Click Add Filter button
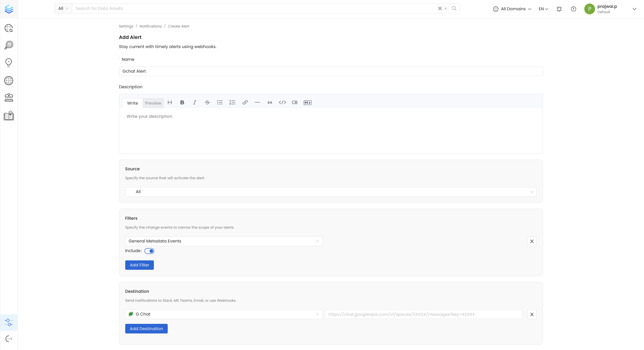644x350 pixels. (139, 265)
